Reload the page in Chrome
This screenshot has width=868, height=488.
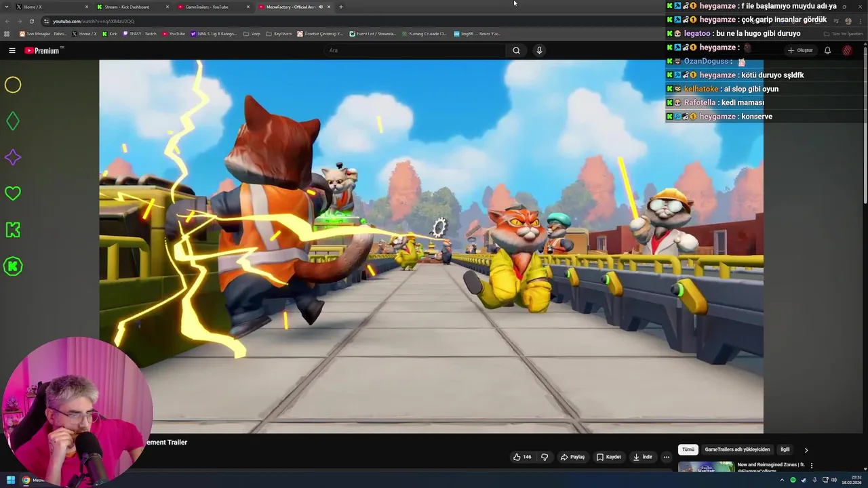coord(31,21)
